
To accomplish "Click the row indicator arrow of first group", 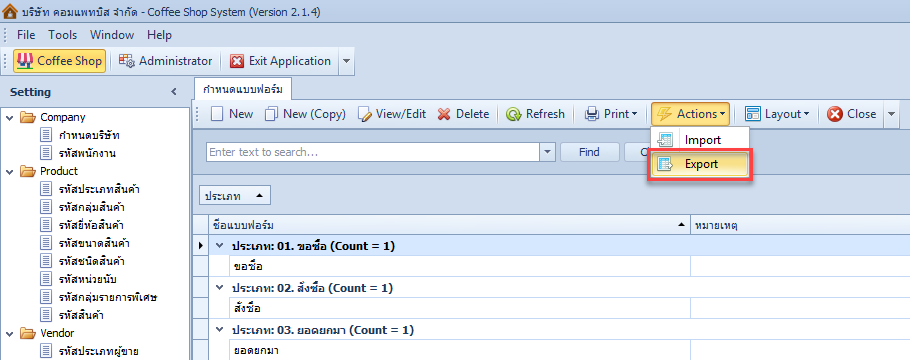I will (x=200, y=246).
